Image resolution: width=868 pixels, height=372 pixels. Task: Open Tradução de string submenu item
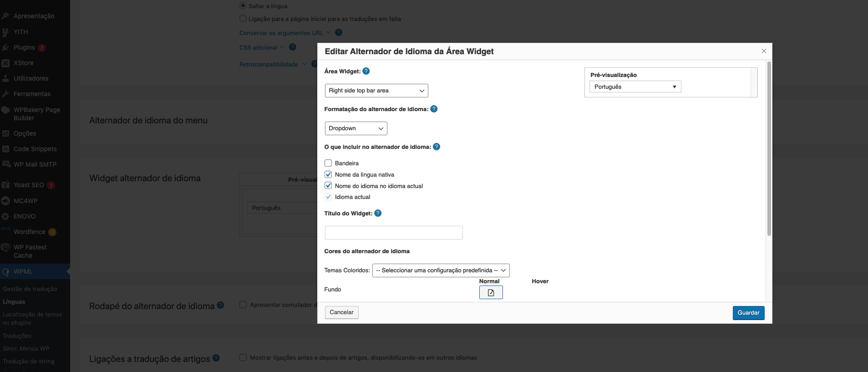[29, 361]
